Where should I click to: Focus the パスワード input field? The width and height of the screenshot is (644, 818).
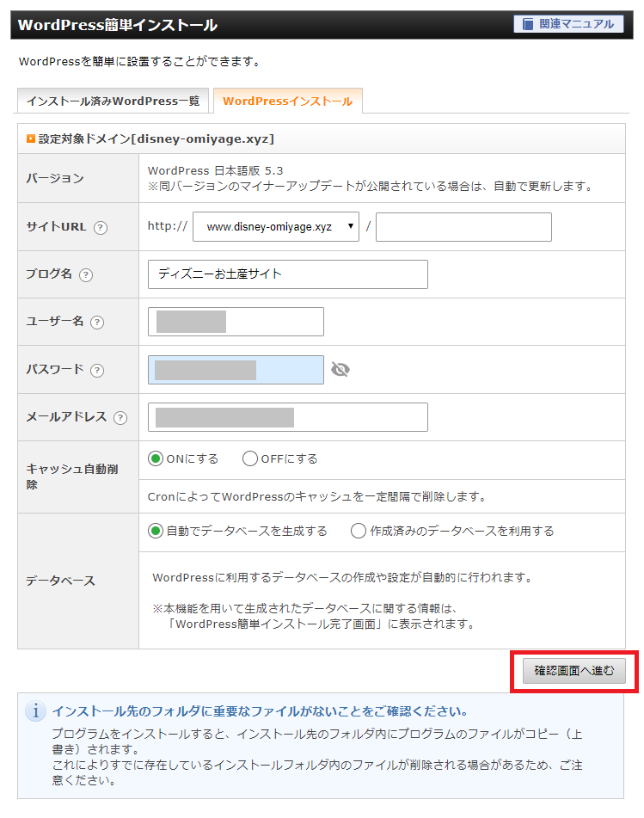coord(236,370)
